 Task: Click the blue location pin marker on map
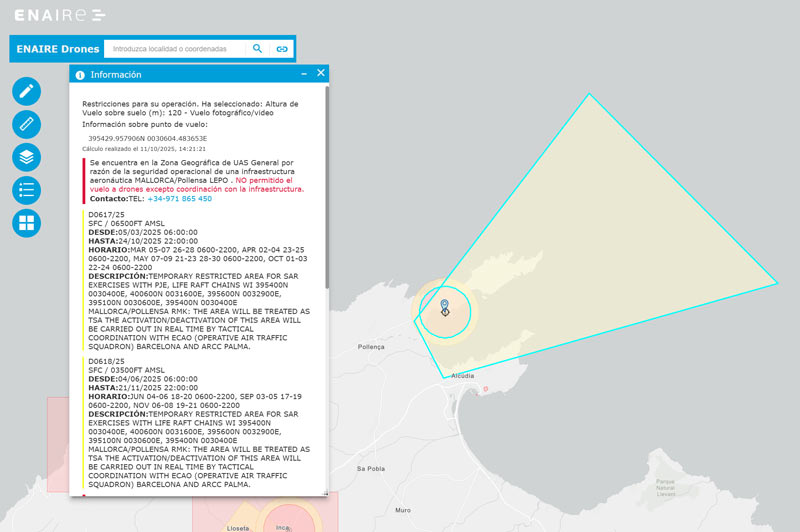coord(445,304)
